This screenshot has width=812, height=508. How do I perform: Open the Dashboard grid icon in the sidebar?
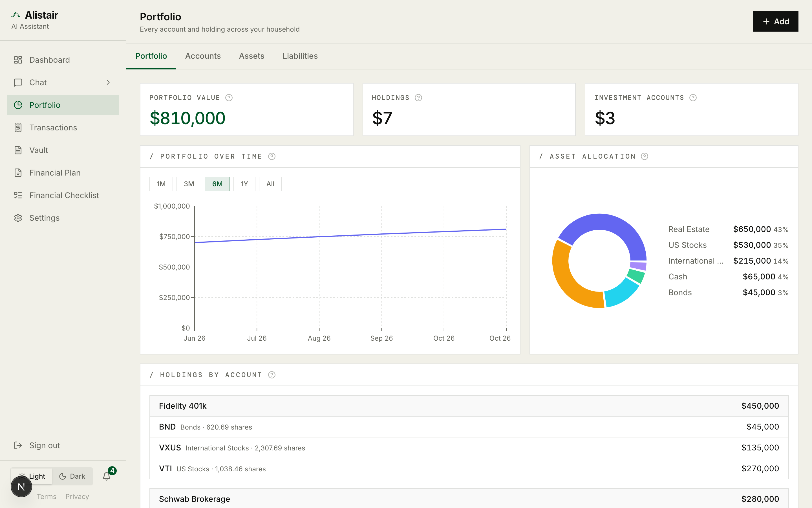(18, 60)
